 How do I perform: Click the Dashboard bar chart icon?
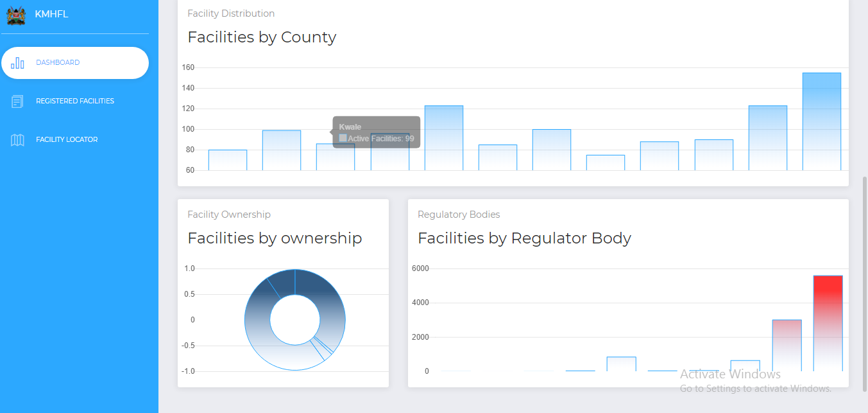[x=18, y=63]
